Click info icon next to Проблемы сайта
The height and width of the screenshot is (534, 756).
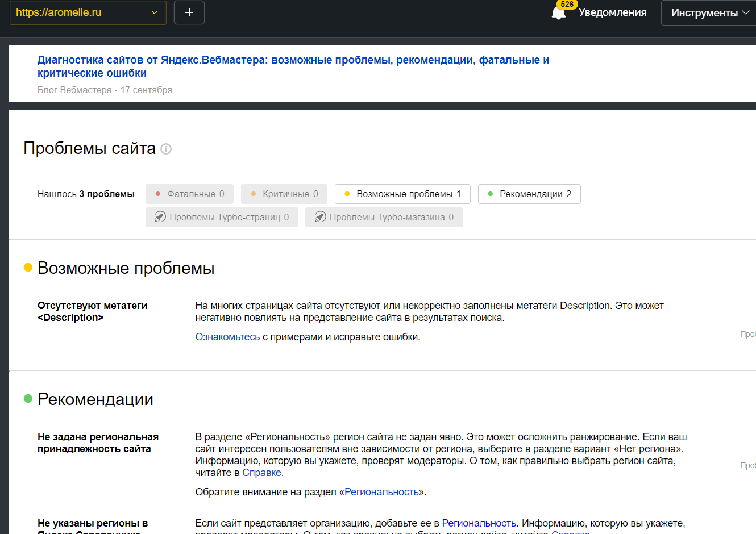(166, 149)
